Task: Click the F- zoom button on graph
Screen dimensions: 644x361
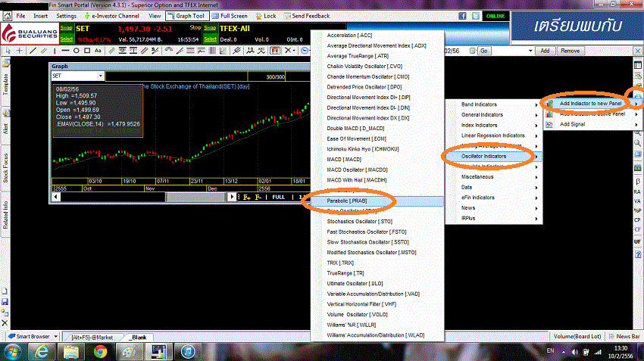Action: pos(258,198)
